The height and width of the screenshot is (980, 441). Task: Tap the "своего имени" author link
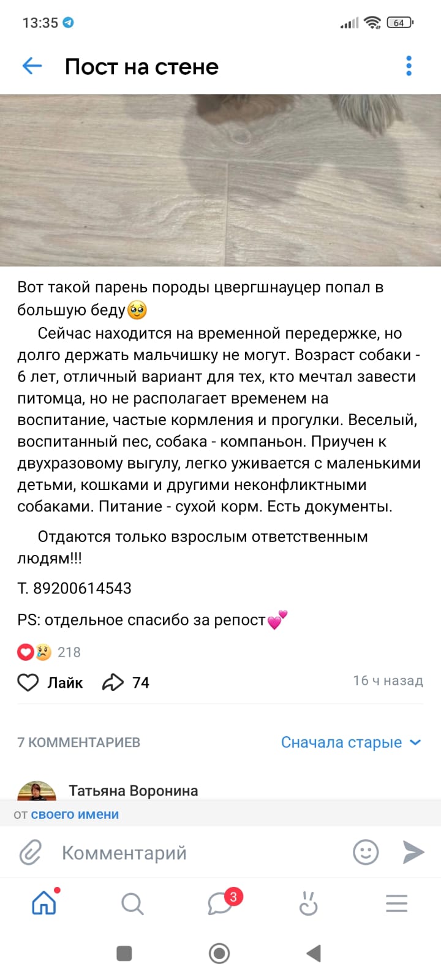click(x=75, y=815)
